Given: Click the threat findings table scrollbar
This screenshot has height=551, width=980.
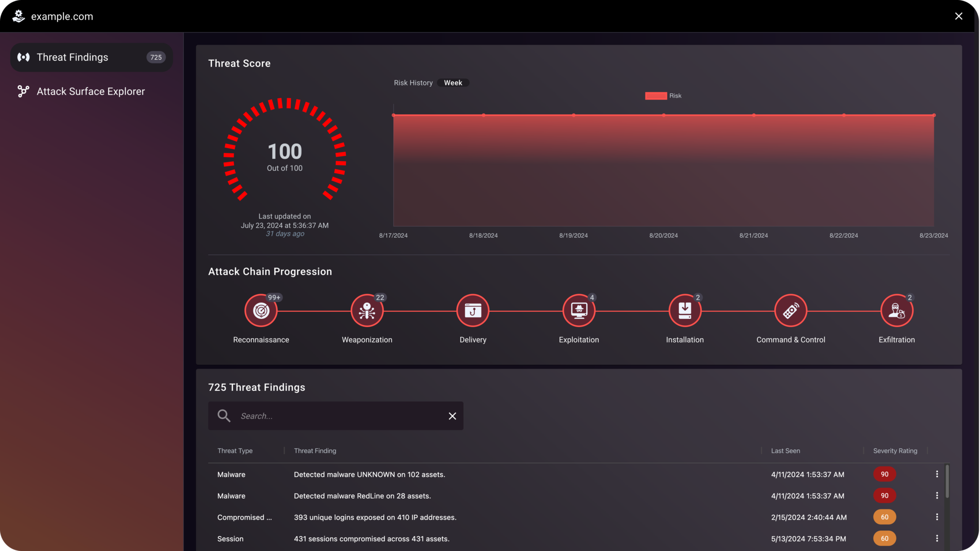Looking at the screenshot, I should 947,482.
